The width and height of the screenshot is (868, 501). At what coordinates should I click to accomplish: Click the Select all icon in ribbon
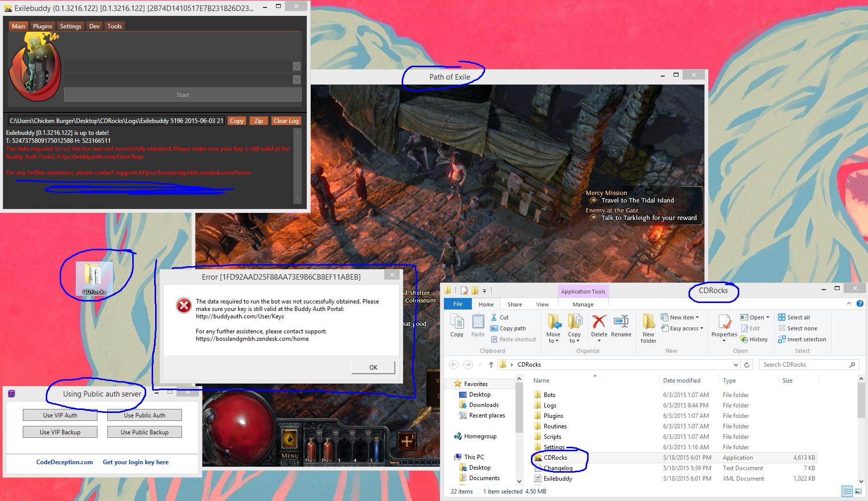point(794,317)
